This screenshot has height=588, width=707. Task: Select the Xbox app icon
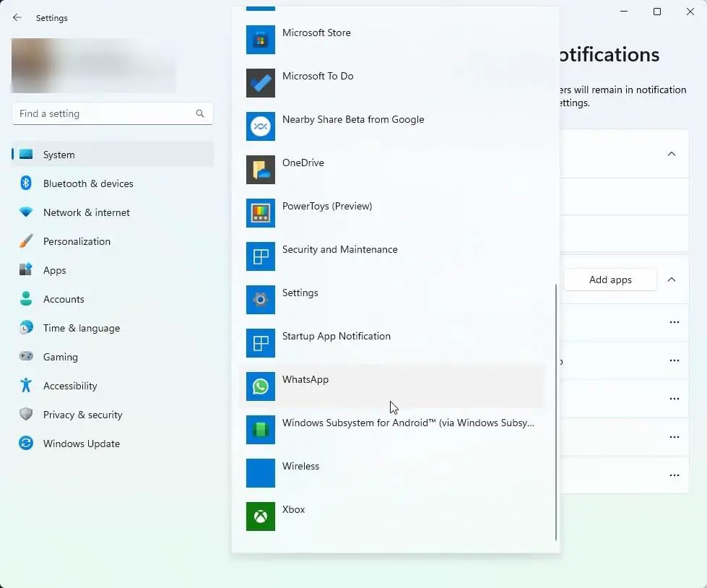tap(261, 516)
